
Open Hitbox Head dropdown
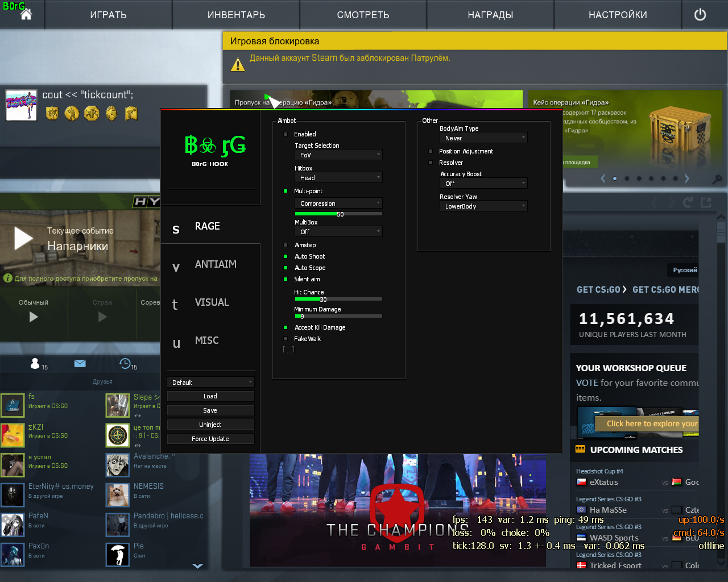point(338,178)
